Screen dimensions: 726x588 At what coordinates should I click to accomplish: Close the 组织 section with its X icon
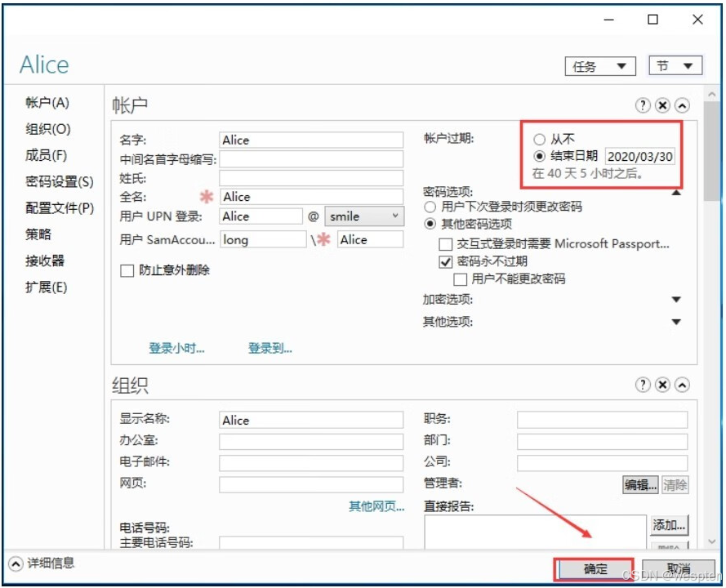pos(662,385)
